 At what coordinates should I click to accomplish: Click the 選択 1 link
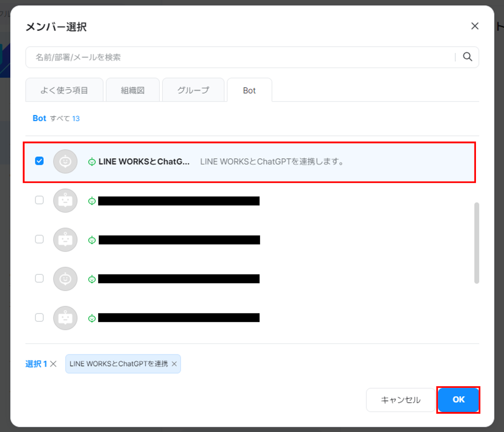[x=36, y=364]
